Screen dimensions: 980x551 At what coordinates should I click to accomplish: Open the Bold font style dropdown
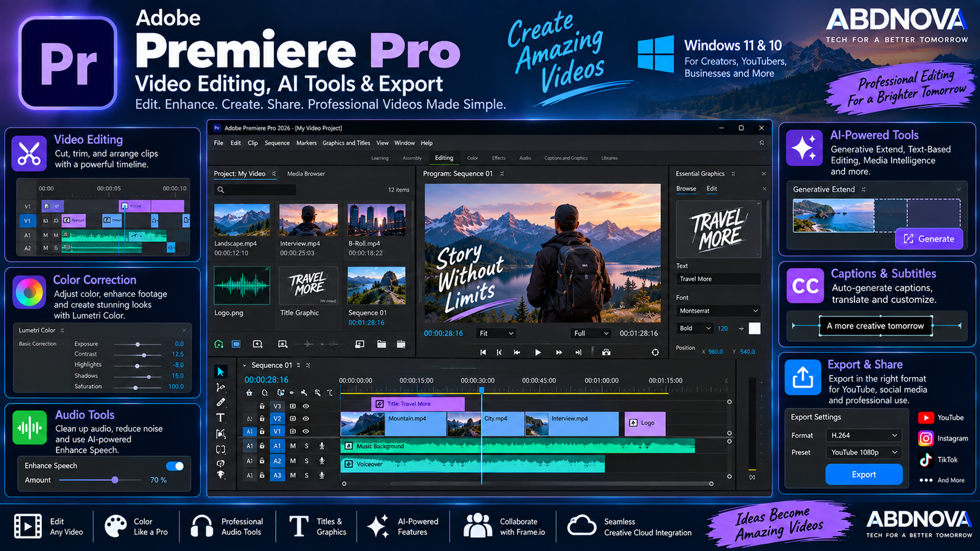695,328
